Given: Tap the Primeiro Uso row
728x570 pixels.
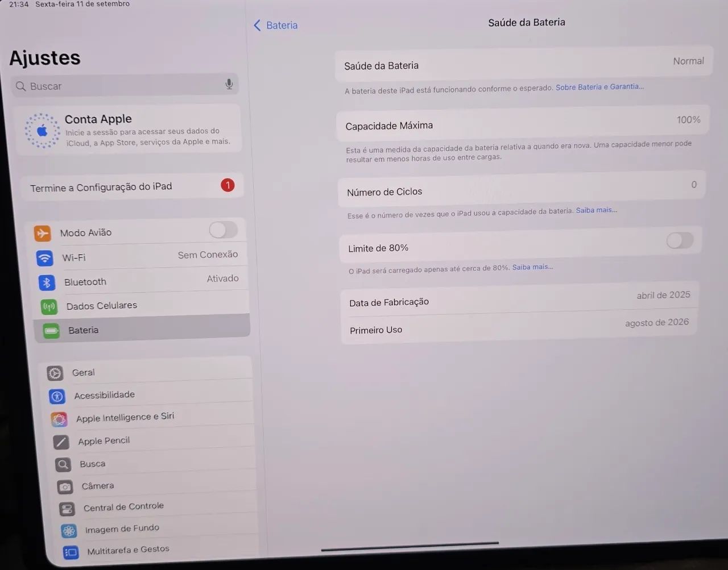Looking at the screenshot, I should tap(520, 326).
